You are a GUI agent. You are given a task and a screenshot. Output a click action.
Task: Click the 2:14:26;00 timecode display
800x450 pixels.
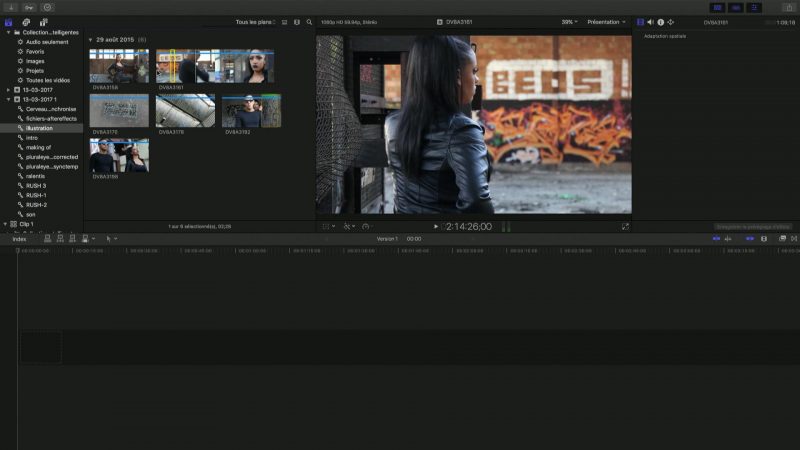click(x=468, y=227)
